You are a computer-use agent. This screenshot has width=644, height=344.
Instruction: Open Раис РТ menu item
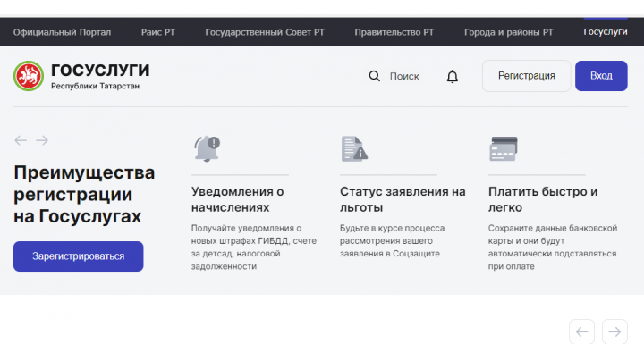point(158,32)
